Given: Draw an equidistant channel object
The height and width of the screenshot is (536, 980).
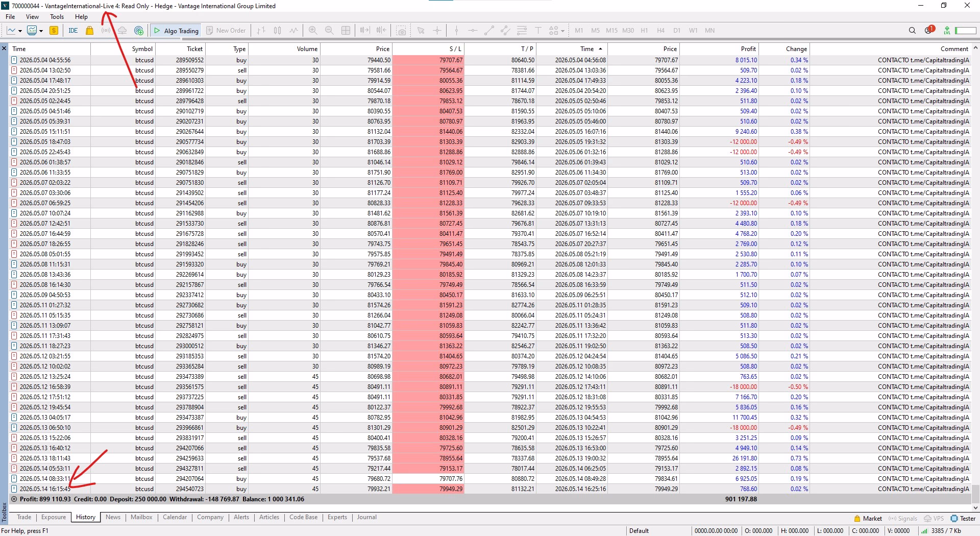Looking at the screenshot, I should click(x=505, y=31).
